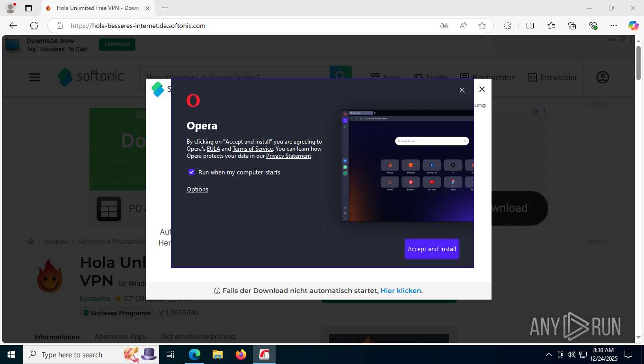
Task: Switch to the Sicherheitsüberprüfung tab
Action: click(198, 337)
